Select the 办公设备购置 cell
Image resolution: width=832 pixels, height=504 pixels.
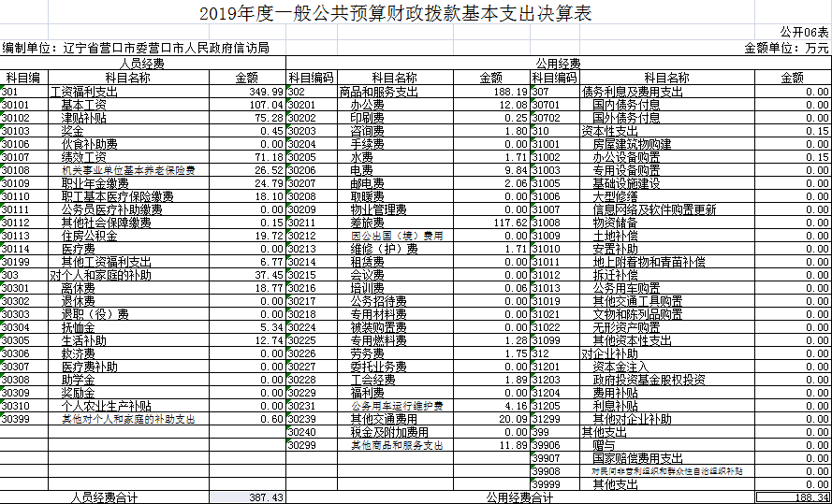click(667, 157)
